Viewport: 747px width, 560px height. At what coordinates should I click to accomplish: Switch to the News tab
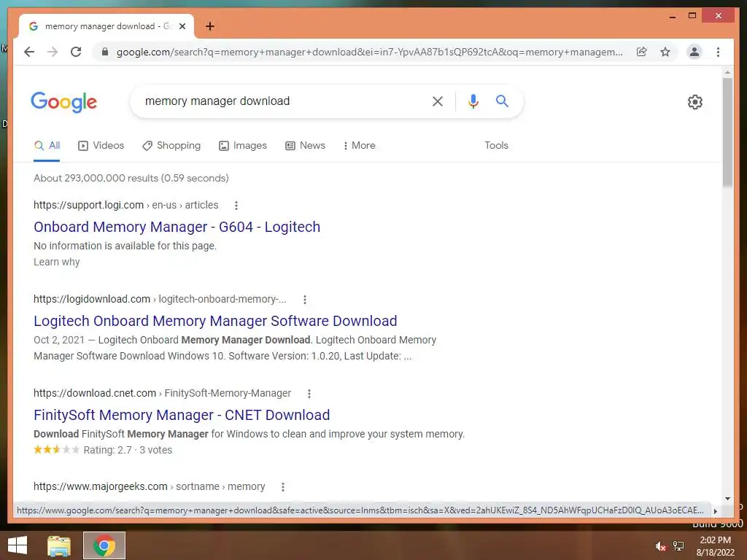[305, 146]
